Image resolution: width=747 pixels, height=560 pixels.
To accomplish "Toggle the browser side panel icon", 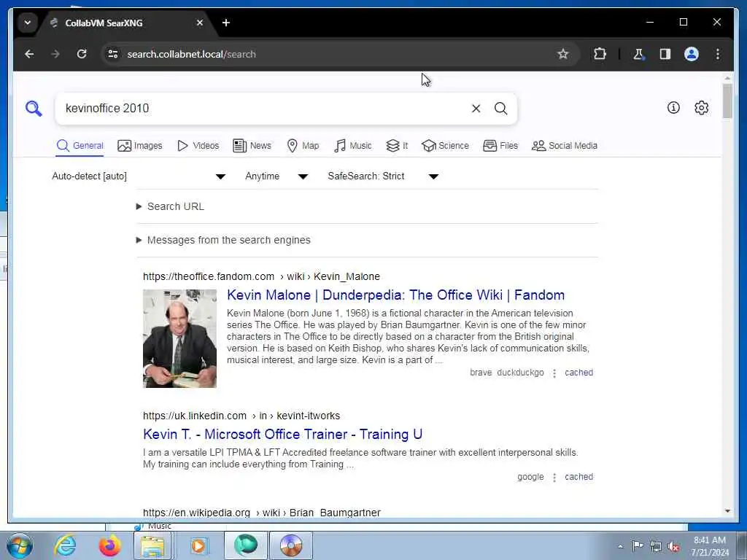I will 665,54.
